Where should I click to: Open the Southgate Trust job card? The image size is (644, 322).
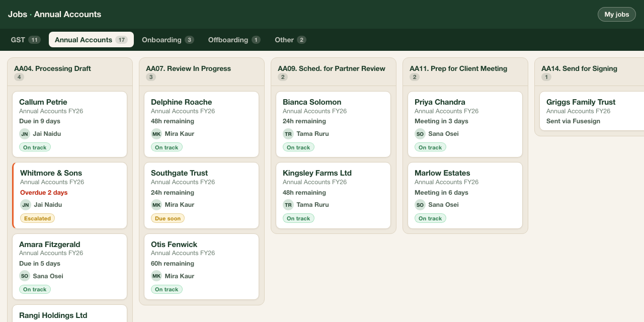pyautogui.click(x=202, y=195)
